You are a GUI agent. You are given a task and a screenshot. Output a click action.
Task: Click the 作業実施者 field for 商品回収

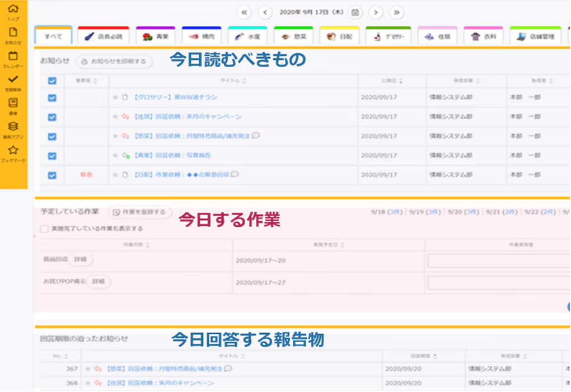point(498,260)
